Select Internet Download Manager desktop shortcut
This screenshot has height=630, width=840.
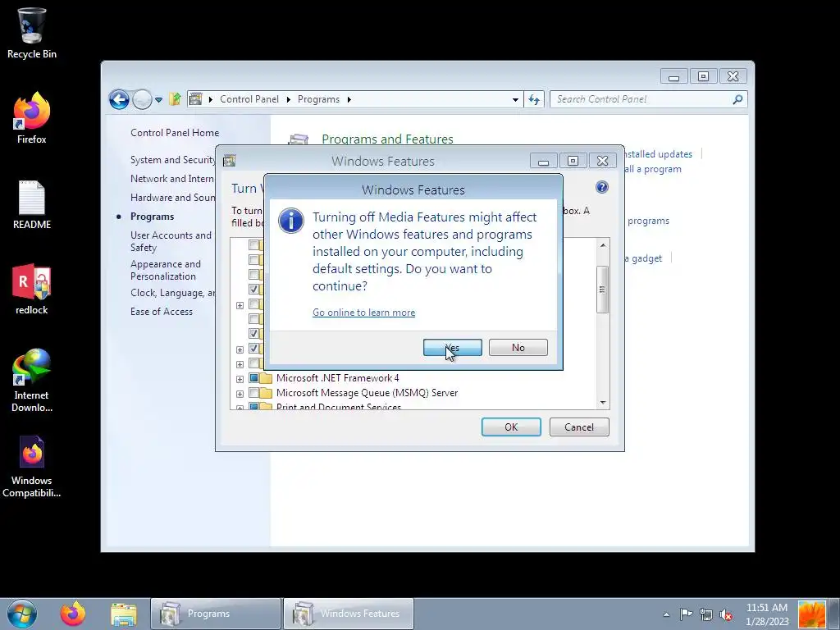(x=32, y=381)
